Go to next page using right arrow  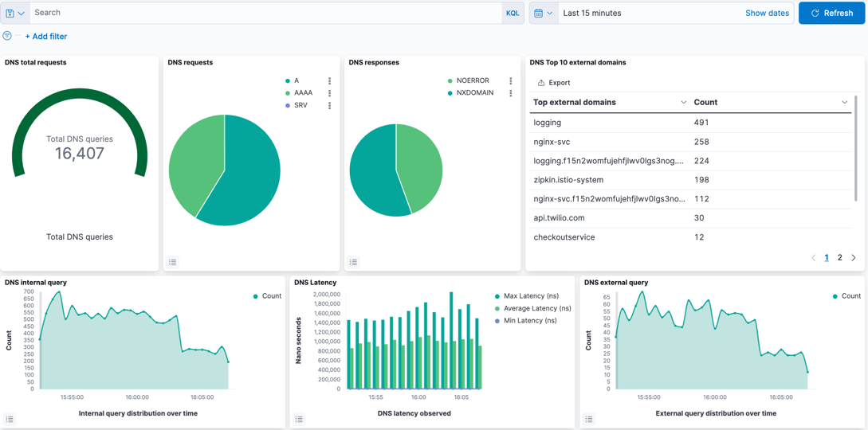point(854,258)
